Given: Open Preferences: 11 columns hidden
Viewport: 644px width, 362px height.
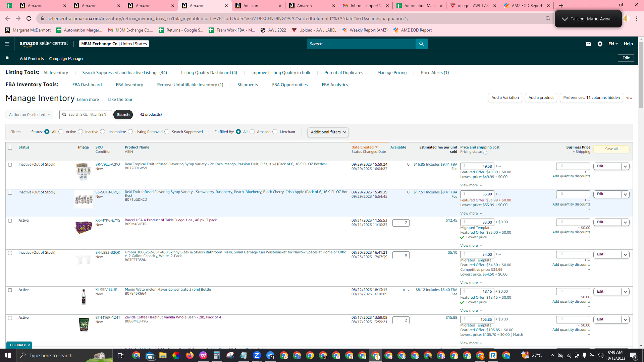Looking at the screenshot, I should (x=591, y=98).
